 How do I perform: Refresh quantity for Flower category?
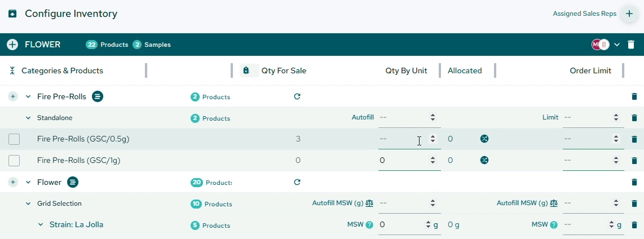[x=297, y=182]
